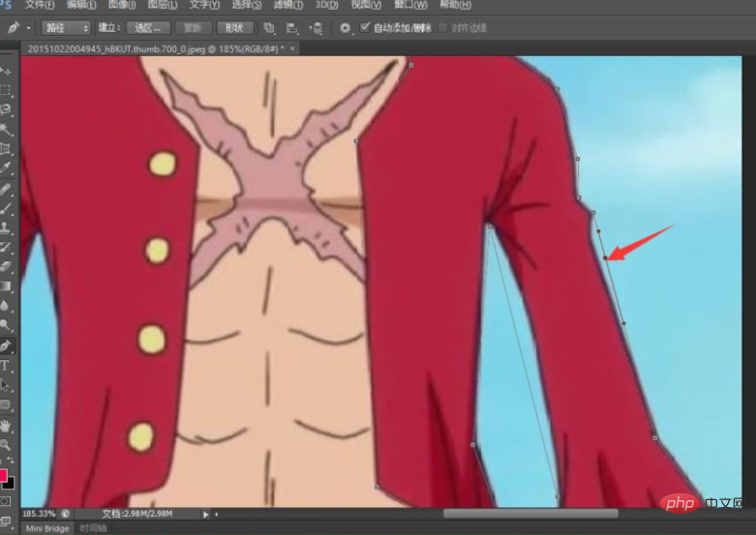Screen dimensions: 756x535
Task: Open the 视图(V) menu
Action: click(366, 5)
